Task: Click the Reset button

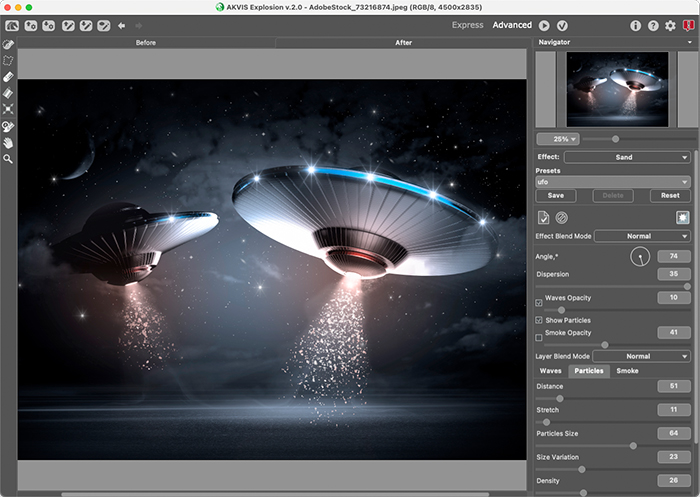Action: tap(669, 196)
